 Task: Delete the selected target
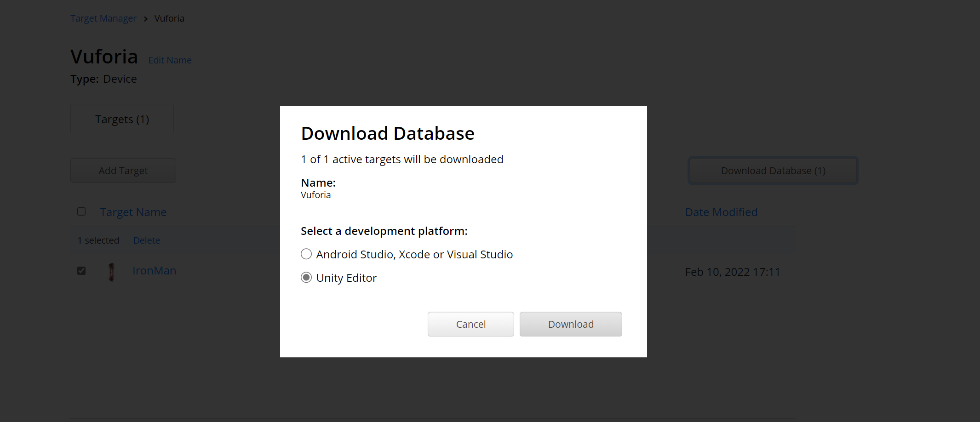(146, 240)
